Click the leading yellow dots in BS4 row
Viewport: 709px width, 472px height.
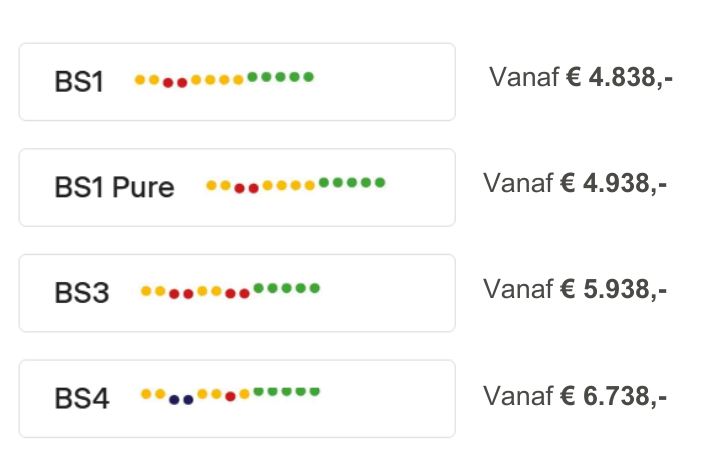pyautogui.click(x=153, y=394)
